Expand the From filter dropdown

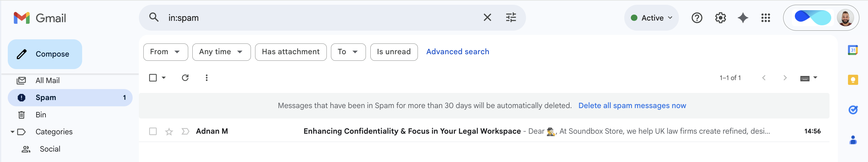point(165,52)
